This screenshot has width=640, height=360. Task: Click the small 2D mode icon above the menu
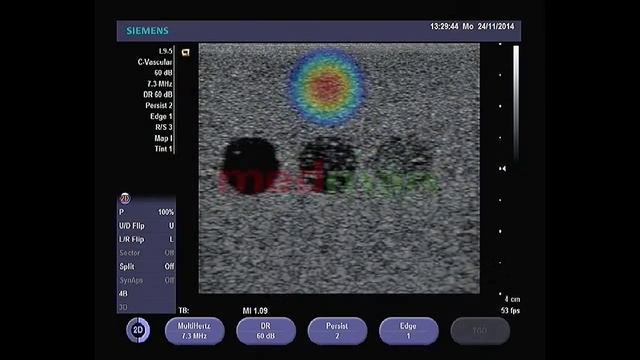tap(125, 198)
